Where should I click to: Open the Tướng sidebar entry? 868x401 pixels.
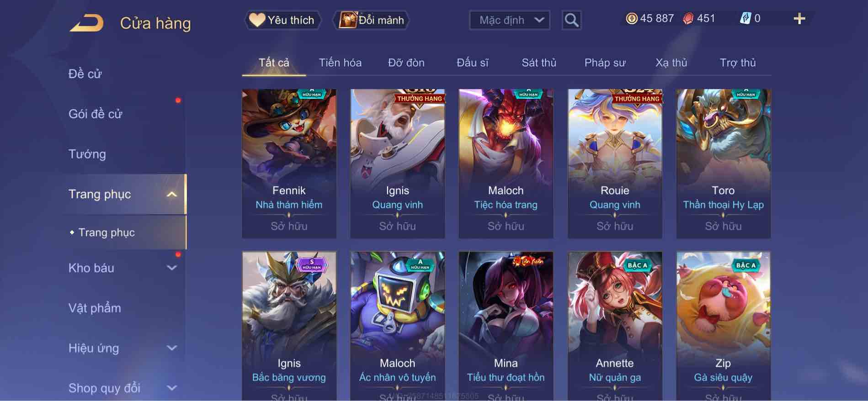(x=87, y=154)
